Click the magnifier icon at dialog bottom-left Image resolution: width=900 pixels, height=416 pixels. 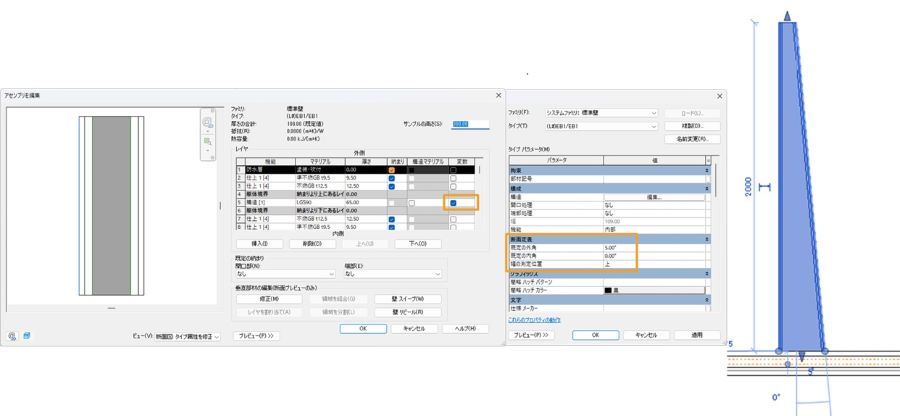12,336
